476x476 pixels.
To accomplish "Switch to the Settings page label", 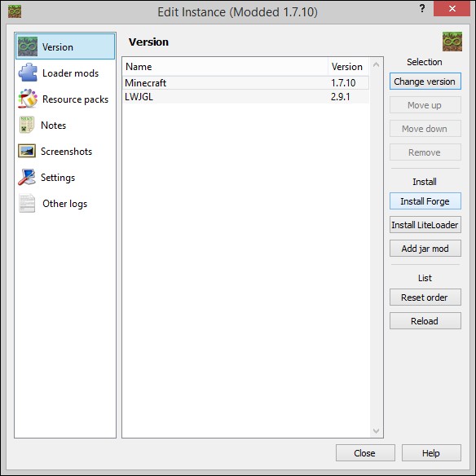I will coord(58,178).
